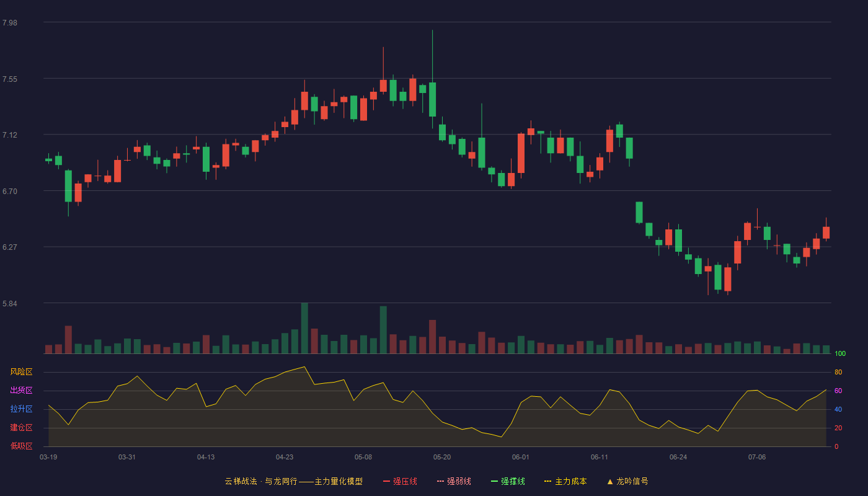This screenshot has height=496, width=868.
Task: Toggle the 强弱线 legend entry
Action: [x=454, y=481]
